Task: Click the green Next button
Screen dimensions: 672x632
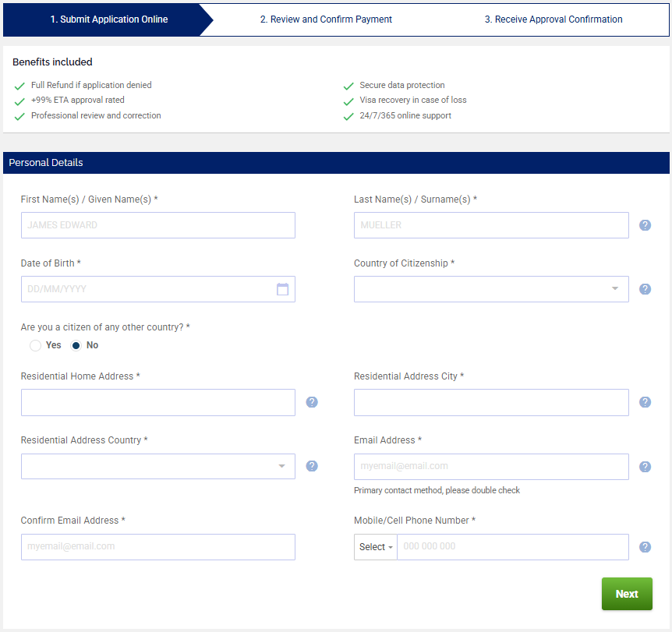Action: click(627, 594)
